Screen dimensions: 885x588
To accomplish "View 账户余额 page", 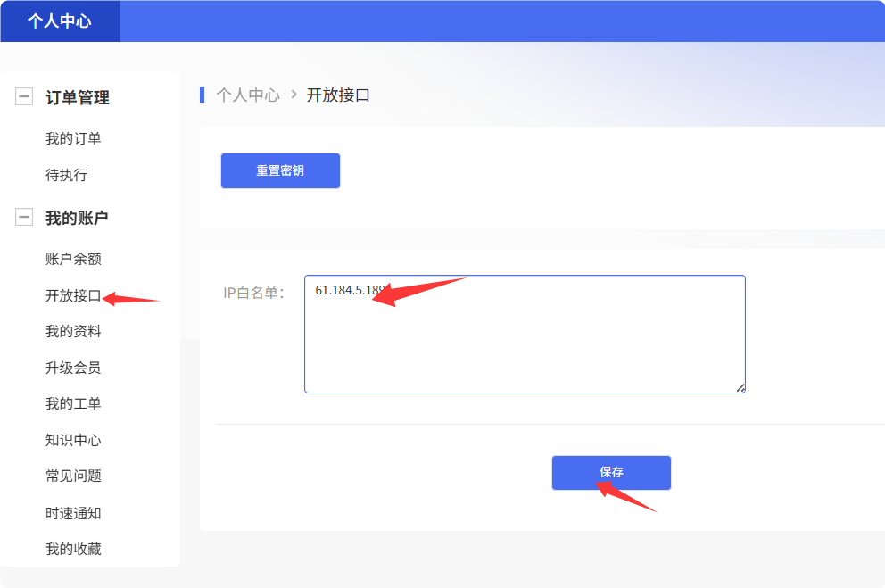I will pos(73,259).
